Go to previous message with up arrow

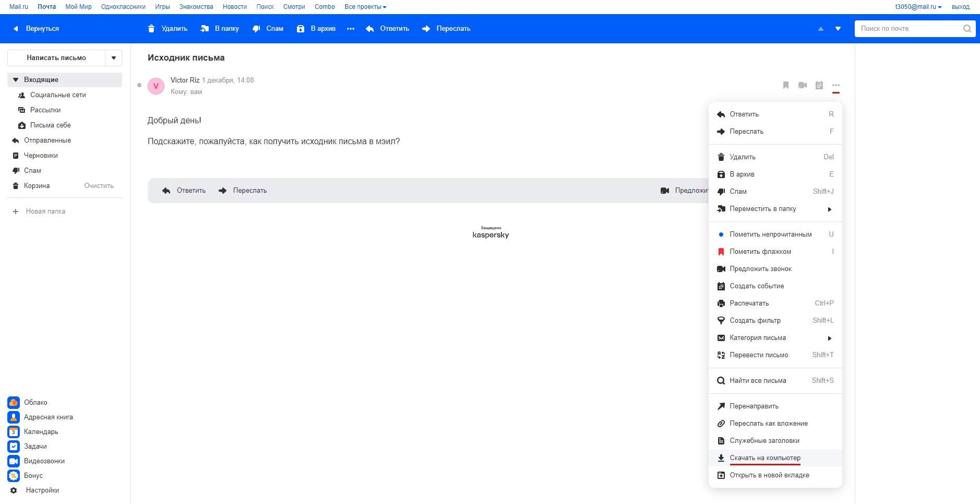point(821,29)
